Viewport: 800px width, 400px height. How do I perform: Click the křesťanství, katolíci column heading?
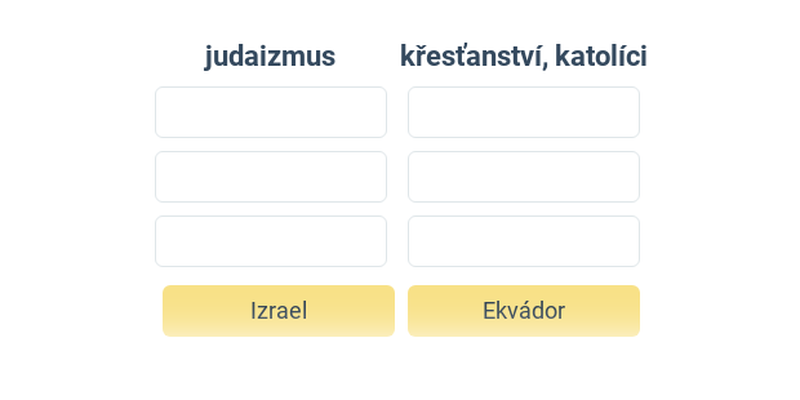click(523, 56)
